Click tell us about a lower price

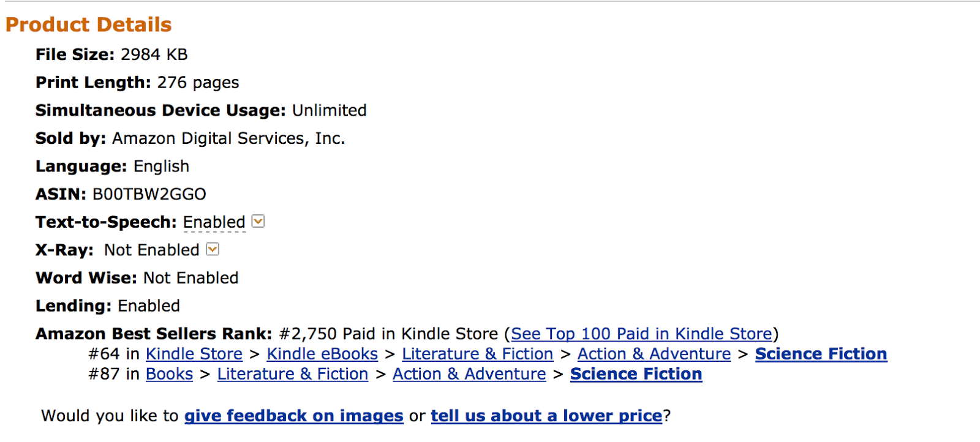tap(547, 416)
